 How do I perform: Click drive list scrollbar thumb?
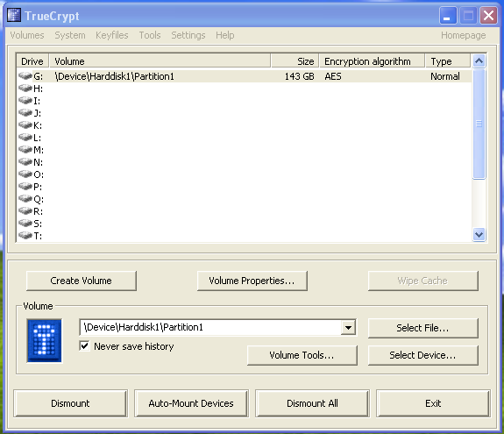479,124
